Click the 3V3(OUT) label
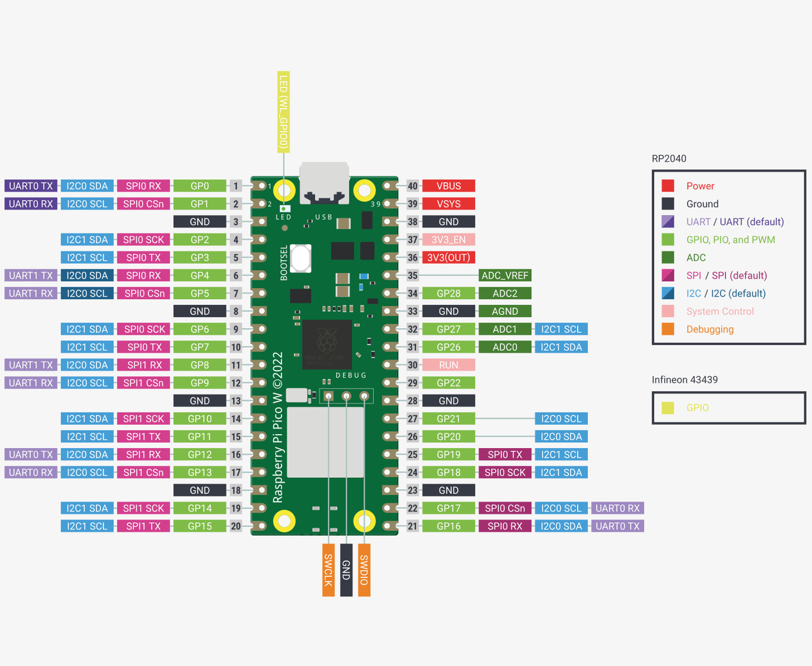The image size is (812, 666). pos(448,258)
